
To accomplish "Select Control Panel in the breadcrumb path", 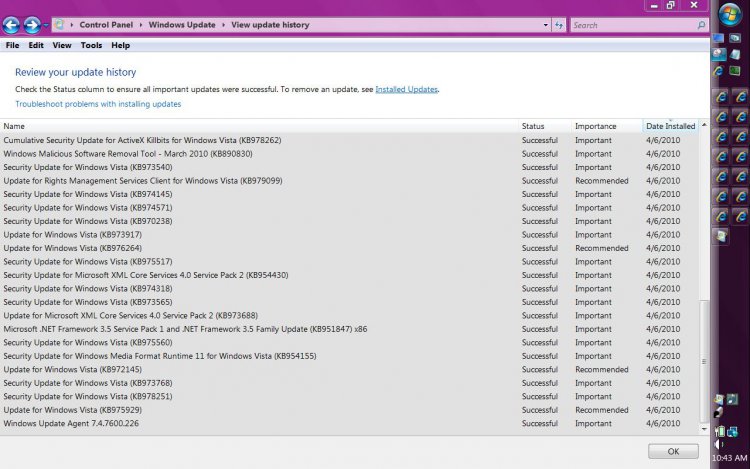I will click(106, 25).
